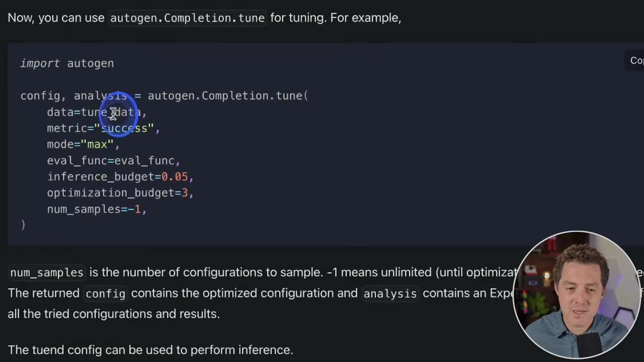The image size is (644, 362).
Task: Click the presenter's circular webcam video
Action: 577,294
